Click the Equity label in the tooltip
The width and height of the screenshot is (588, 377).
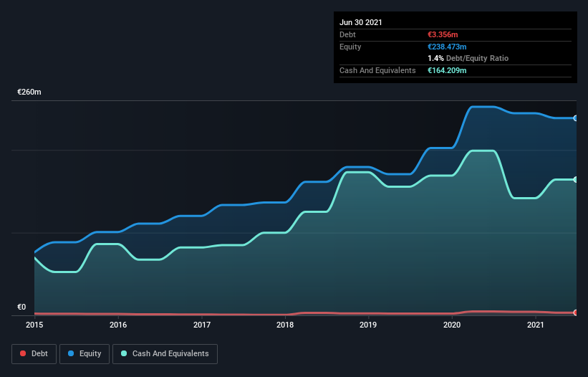pos(350,47)
